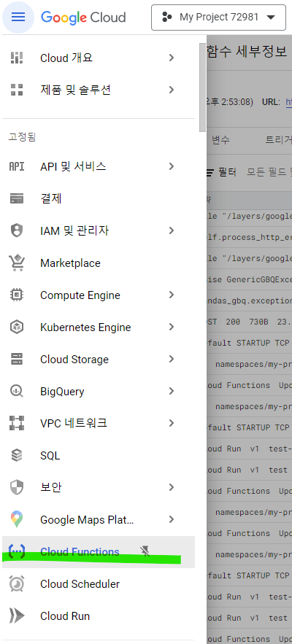Image resolution: width=292 pixels, height=644 pixels.
Task: Expand the BigQuery submenu chevron
Action: coord(172,391)
